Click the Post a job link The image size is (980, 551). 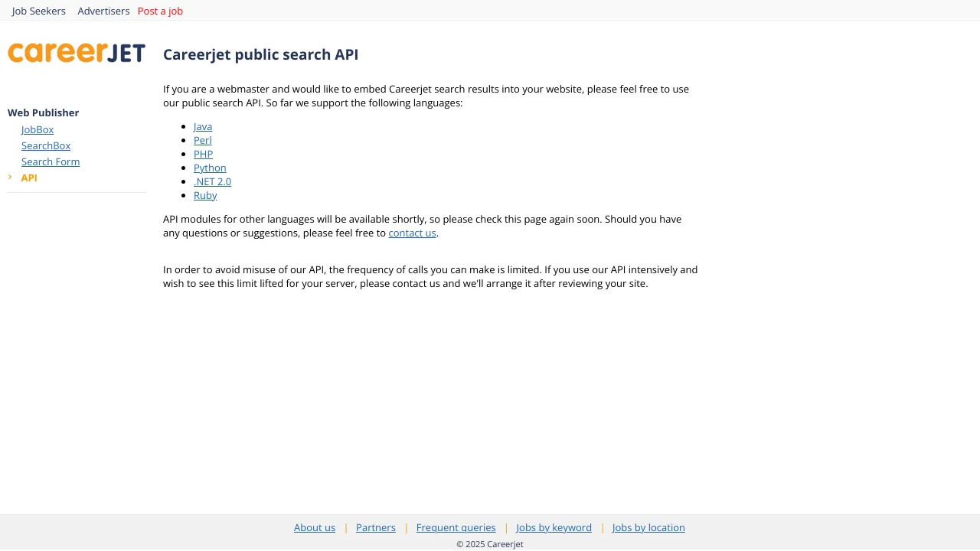click(160, 11)
